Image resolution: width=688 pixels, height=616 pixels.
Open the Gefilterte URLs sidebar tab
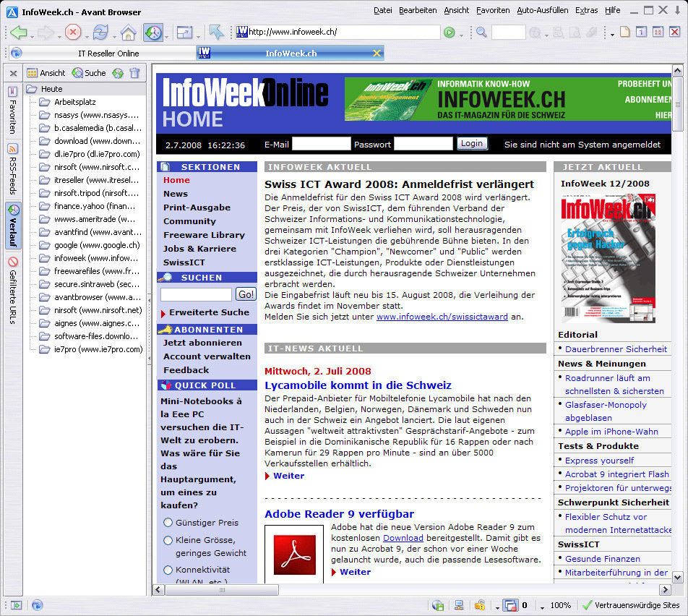click(x=13, y=291)
